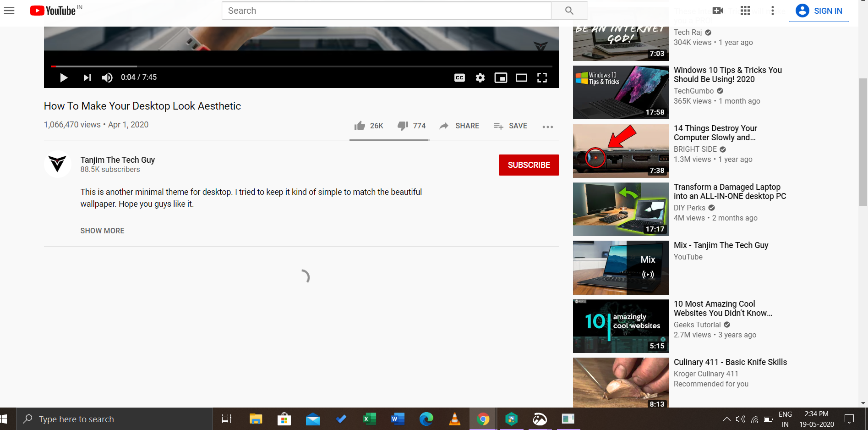Open '10 Most Amazing Cool Websites' thumbnail
Screen dimensions: 868x430
621,326
